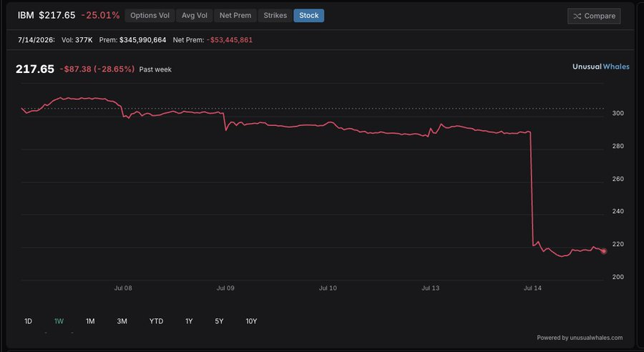
Task: Click the 240 price axis label
Action: point(618,211)
